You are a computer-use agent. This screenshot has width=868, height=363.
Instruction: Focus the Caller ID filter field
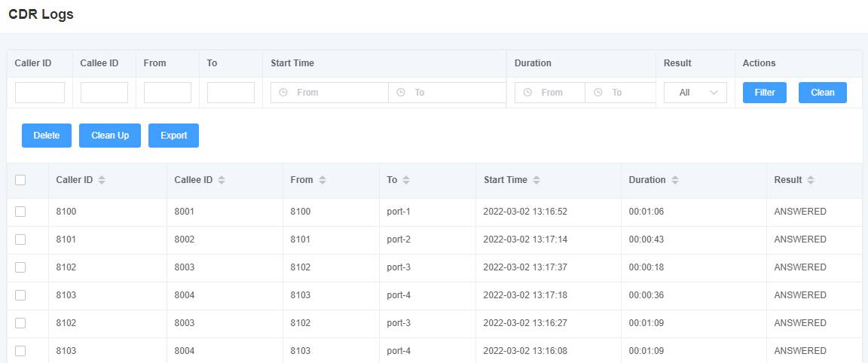pyautogui.click(x=40, y=93)
